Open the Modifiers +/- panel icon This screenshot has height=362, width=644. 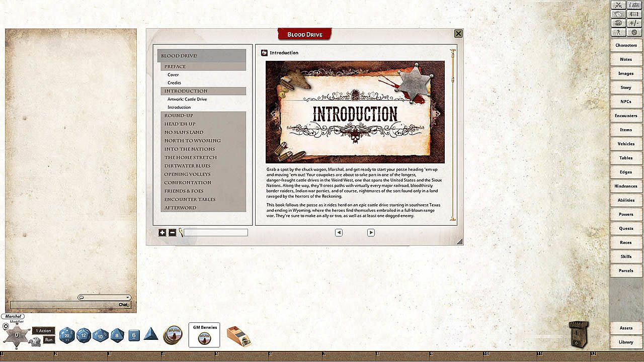[x=634, y=23]
